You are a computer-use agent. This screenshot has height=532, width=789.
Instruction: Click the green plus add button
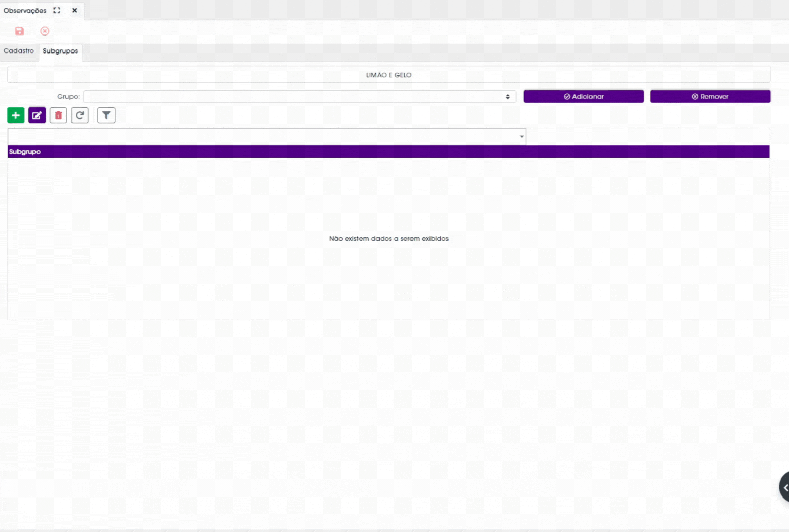(x=16, y=115)
